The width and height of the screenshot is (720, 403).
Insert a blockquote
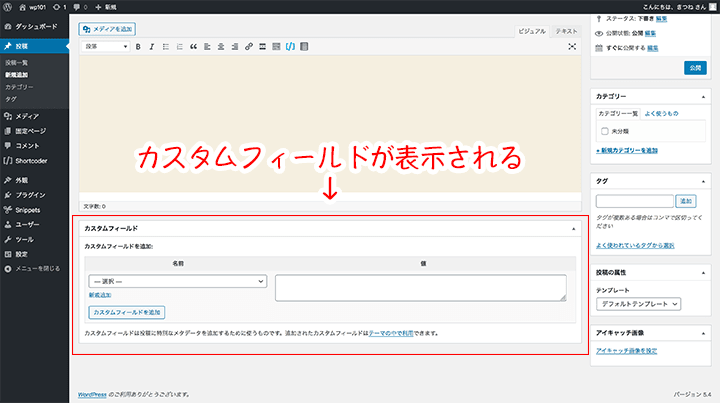point(193,47)
